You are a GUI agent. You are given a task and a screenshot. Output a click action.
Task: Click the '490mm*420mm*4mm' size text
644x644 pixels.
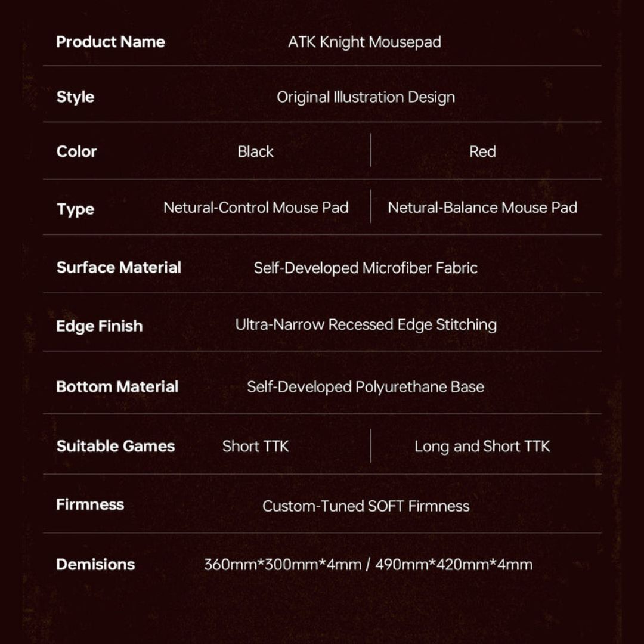pyautogui.click(x=454, y=565)
